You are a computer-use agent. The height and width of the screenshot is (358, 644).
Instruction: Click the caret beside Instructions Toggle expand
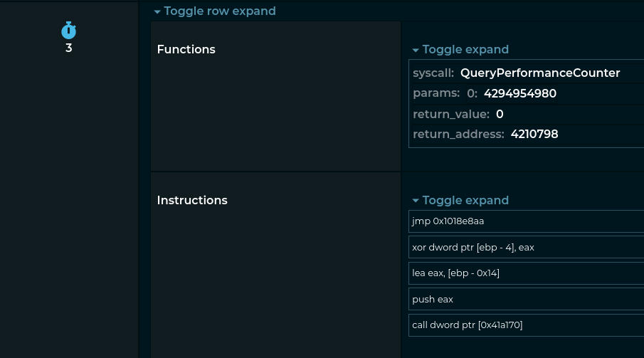coord(416,201)
